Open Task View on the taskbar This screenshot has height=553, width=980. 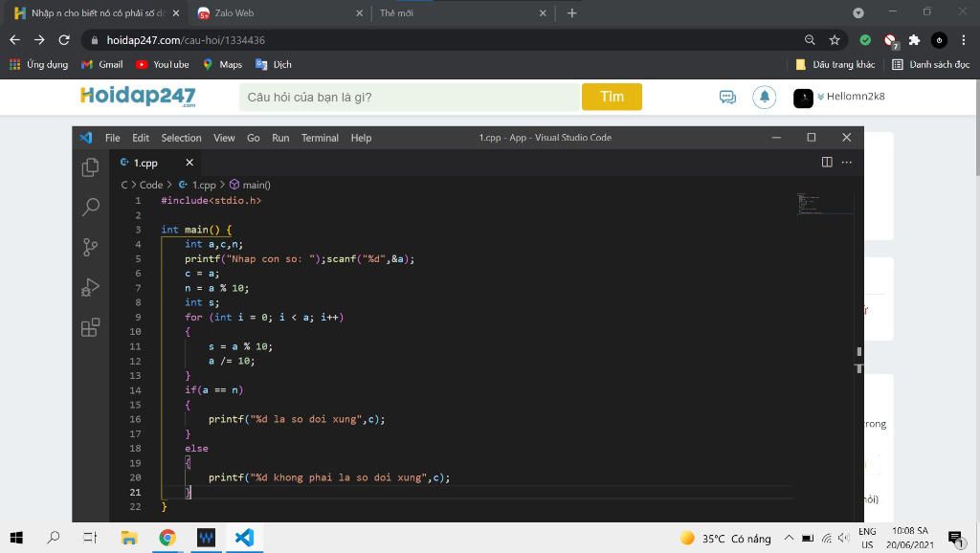pos(90,538)
